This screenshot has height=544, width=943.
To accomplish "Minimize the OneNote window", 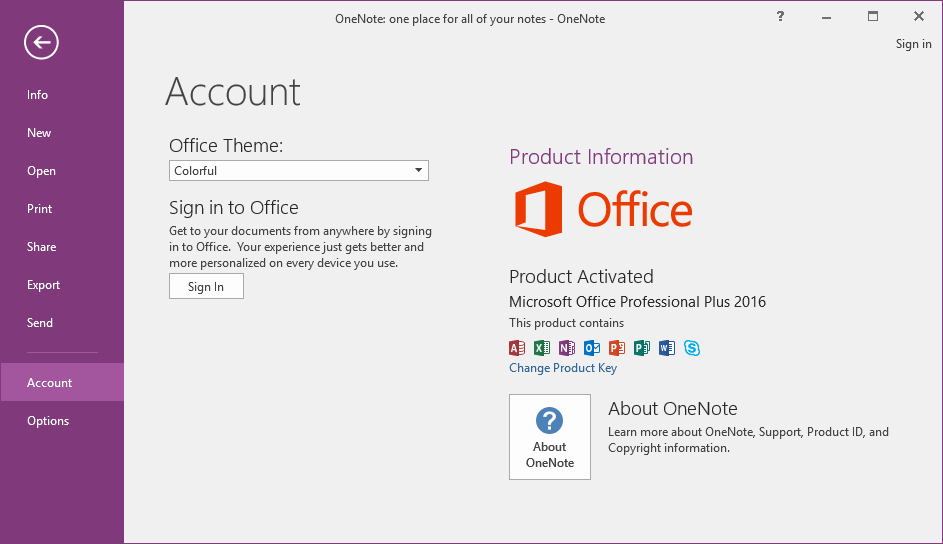I will 826,16.
